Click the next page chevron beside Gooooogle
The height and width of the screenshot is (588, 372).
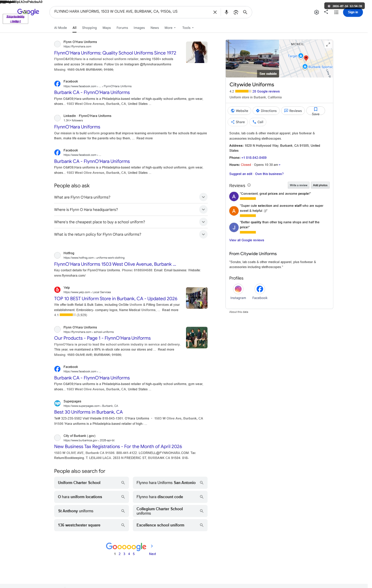(152, 546)
